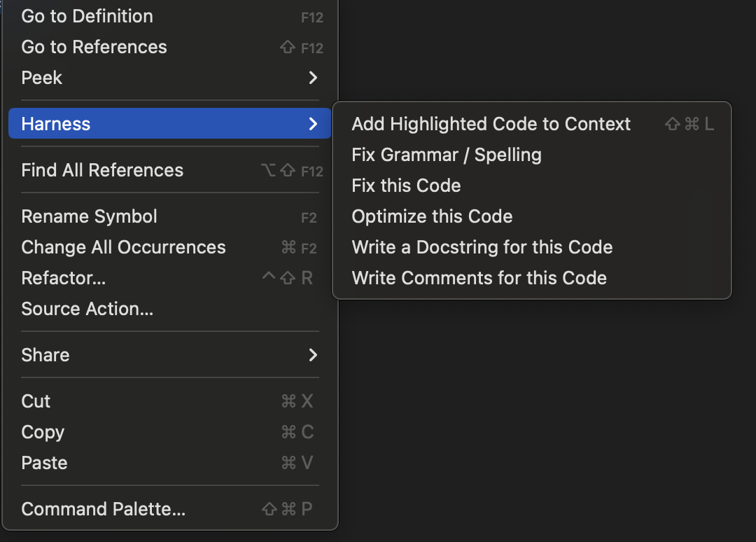Screen dimensions: 756x542
Task: Paste from clipboard
Action: [43, 463]
